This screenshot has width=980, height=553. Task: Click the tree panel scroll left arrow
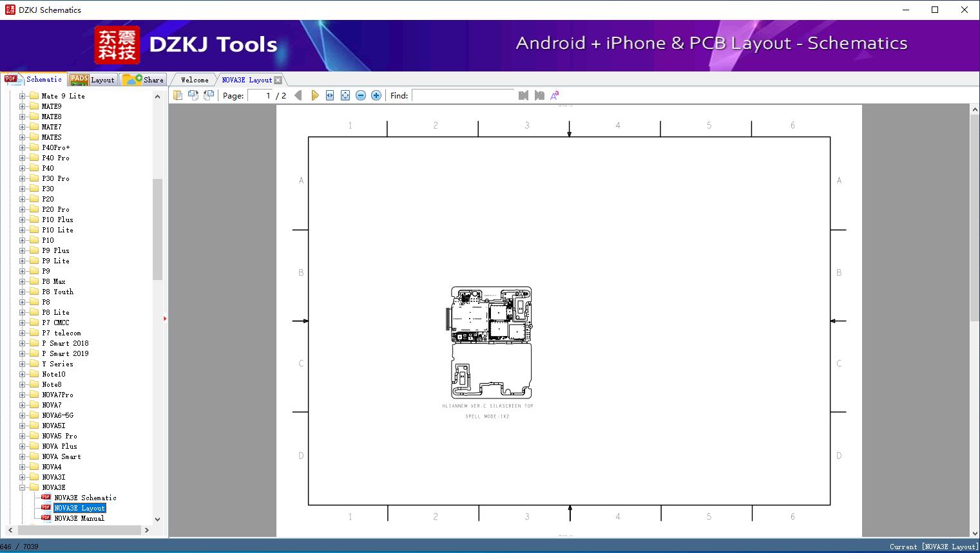coord(10,530)
